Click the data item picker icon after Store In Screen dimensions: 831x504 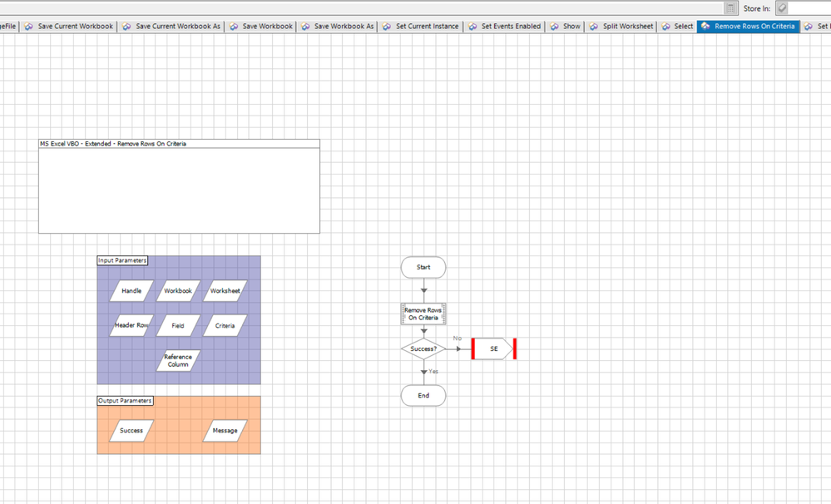coord(781,8)
